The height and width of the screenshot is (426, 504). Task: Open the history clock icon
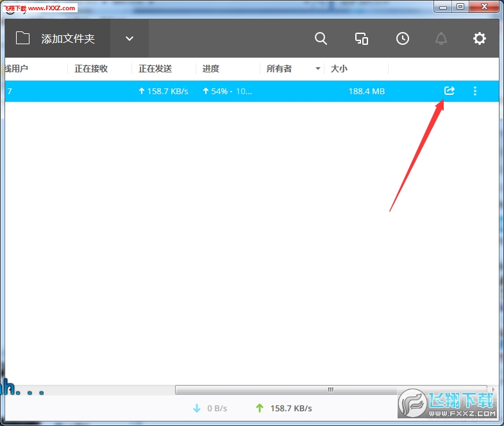(403, 38)
